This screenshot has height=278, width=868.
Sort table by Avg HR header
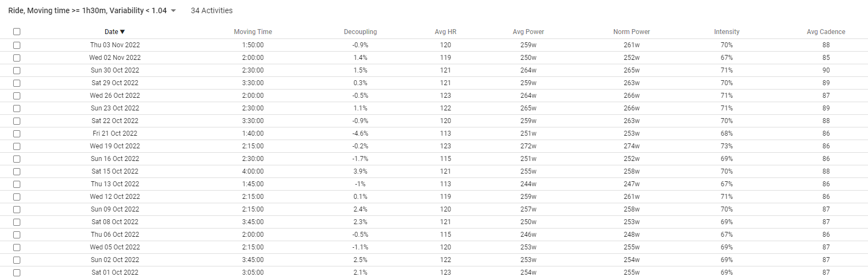pos(446,32)
